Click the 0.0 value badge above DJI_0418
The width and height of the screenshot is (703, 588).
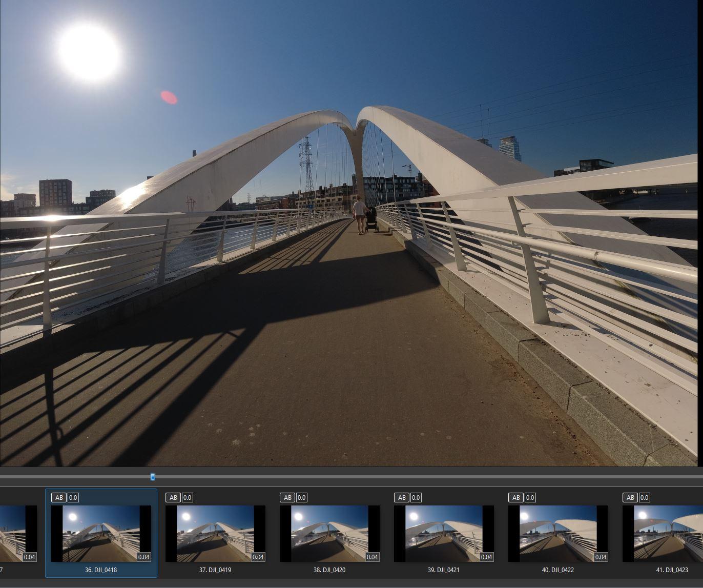(73, 497)
